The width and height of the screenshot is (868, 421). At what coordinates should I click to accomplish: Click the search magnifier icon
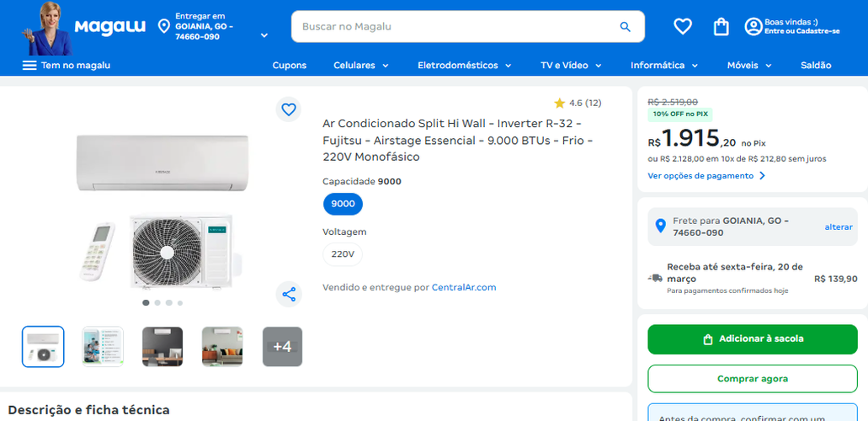coord(625,27)
